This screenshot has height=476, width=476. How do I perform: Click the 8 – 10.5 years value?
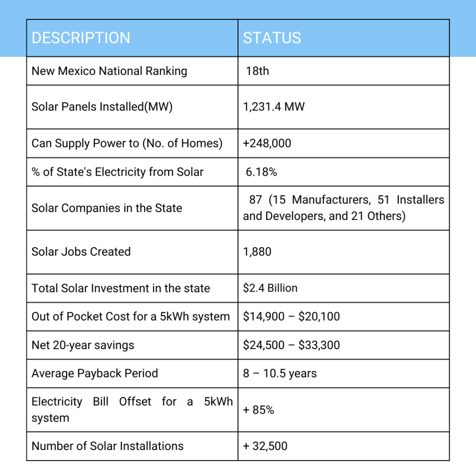[280, 374]
